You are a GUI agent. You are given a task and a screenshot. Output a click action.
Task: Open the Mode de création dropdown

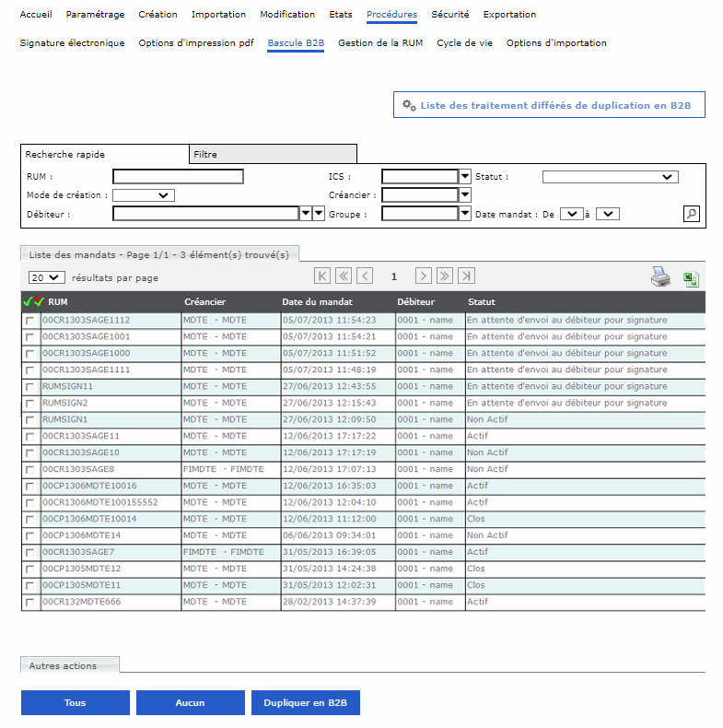[144, 195]
